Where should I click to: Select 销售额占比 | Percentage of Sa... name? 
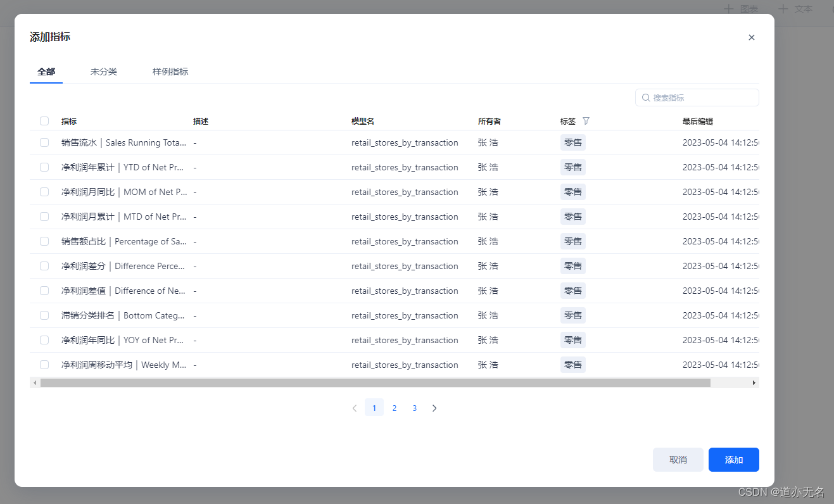(124, 241)
